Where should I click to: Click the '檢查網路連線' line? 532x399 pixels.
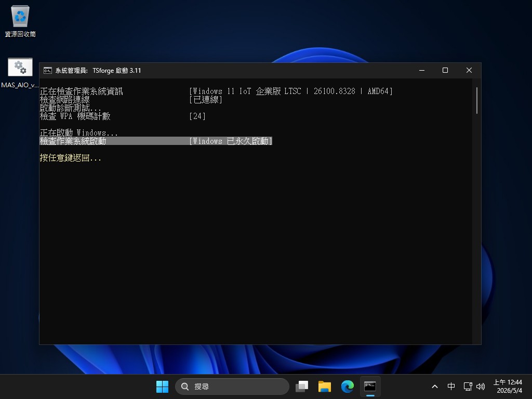[64, 99]
